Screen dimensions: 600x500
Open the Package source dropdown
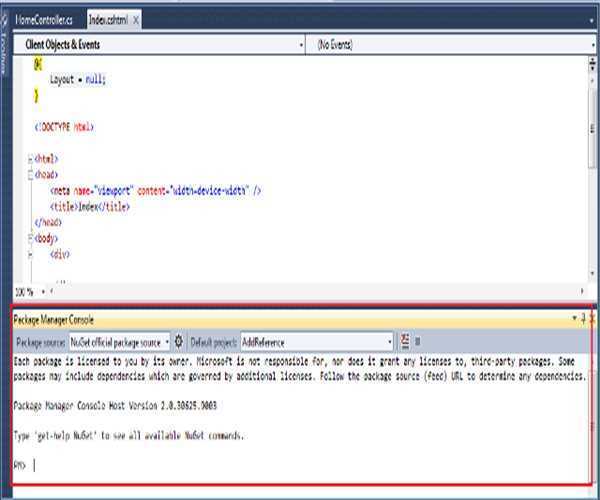click(x=167, y=341)
